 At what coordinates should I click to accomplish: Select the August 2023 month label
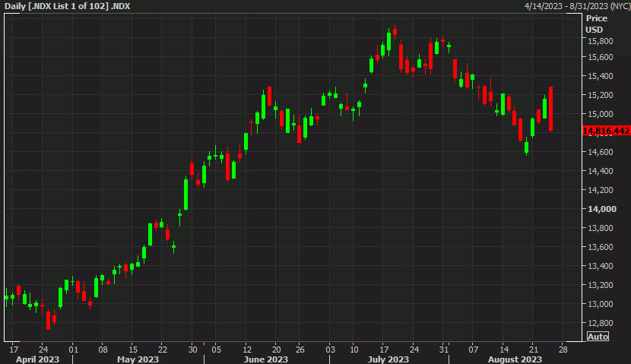click(516, 359)
